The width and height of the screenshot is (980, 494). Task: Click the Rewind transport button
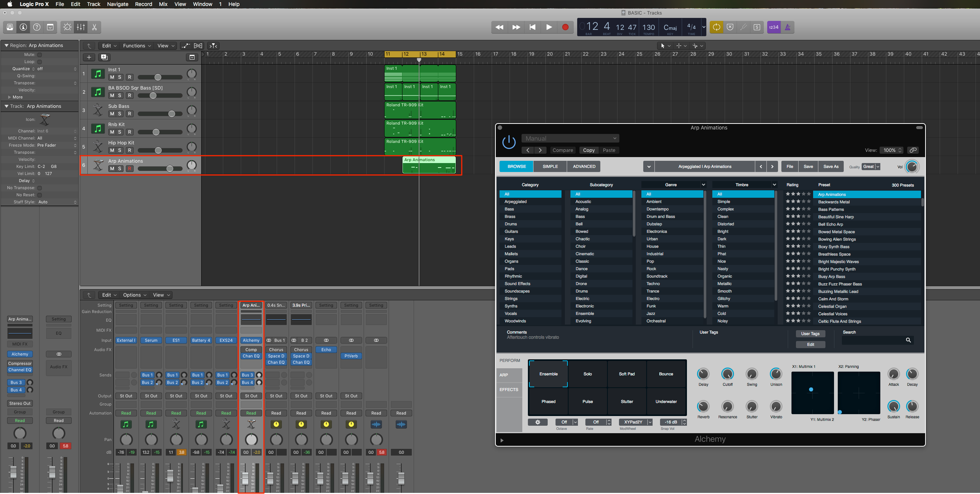coord(500,27)
